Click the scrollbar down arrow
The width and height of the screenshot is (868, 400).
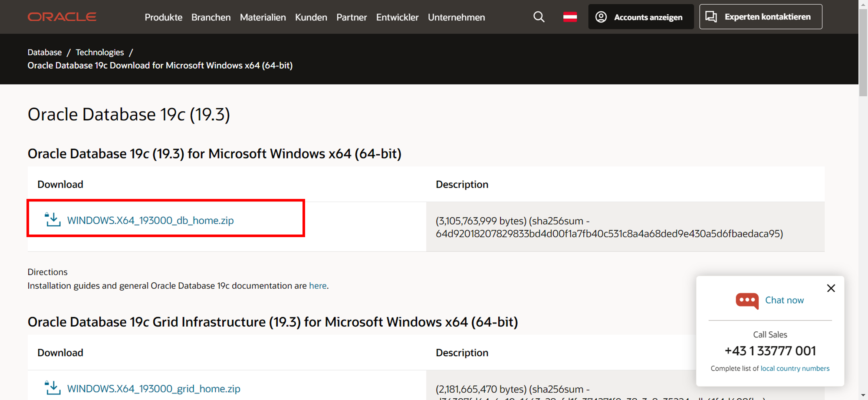863,396
